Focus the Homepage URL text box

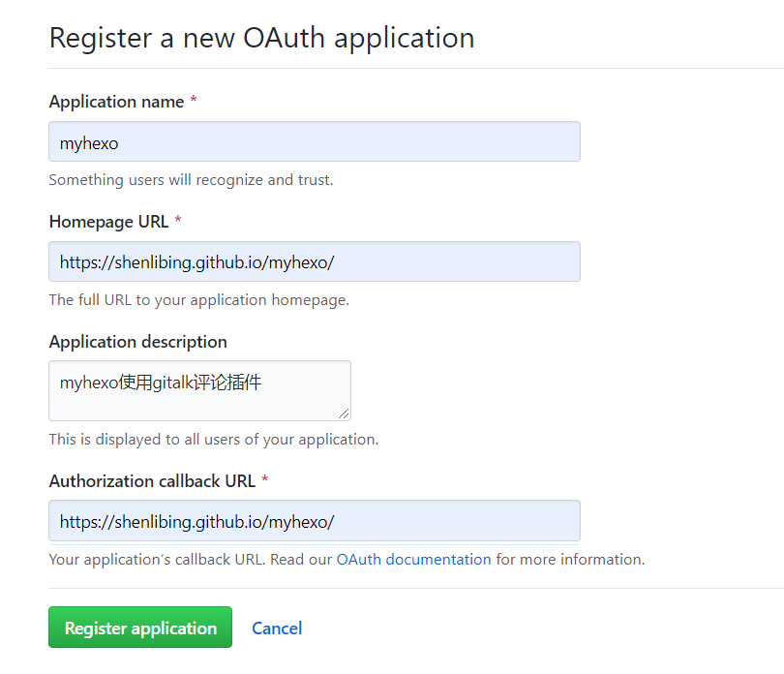coord(314,262)
